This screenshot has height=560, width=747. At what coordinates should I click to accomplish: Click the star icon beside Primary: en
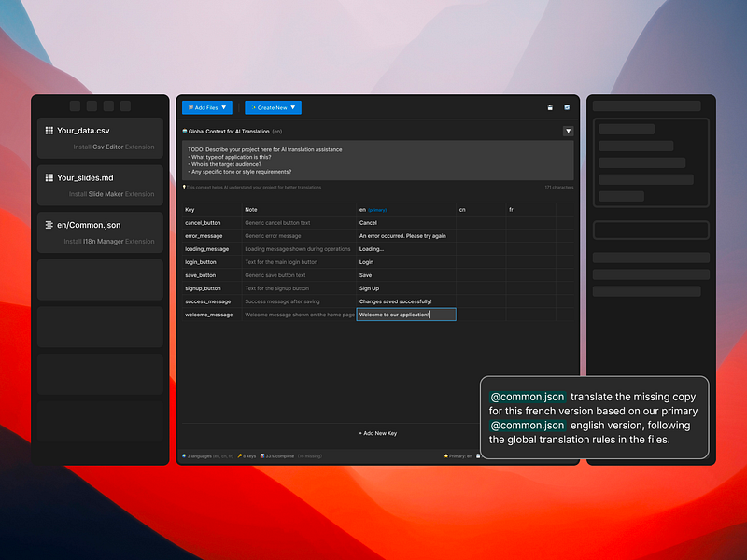[x=446, y=456]
